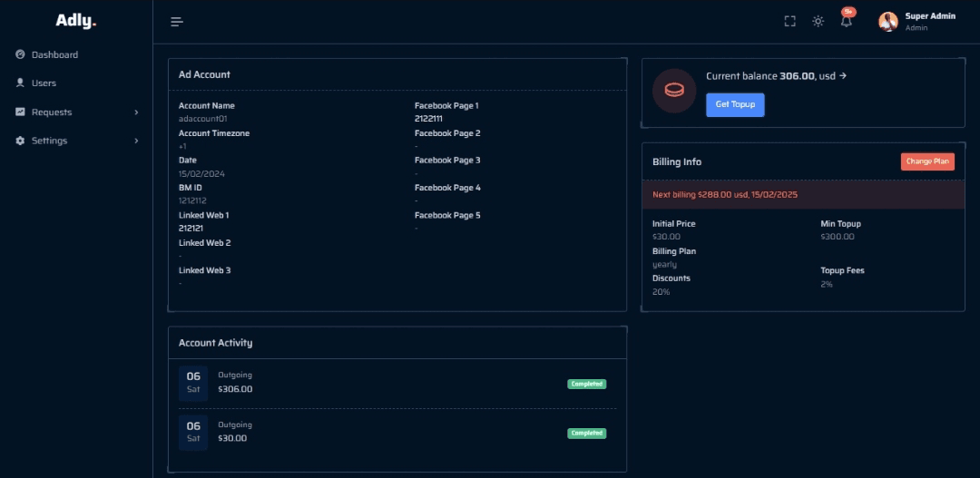This screenshot has height=478, width=980.
Task: Click the Change Plan button
Action: point(927,161)
